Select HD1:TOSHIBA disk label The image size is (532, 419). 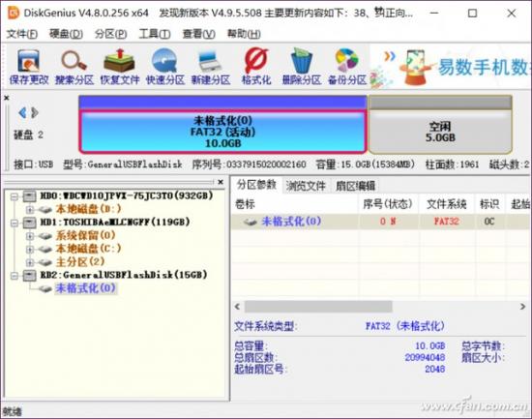115,223
